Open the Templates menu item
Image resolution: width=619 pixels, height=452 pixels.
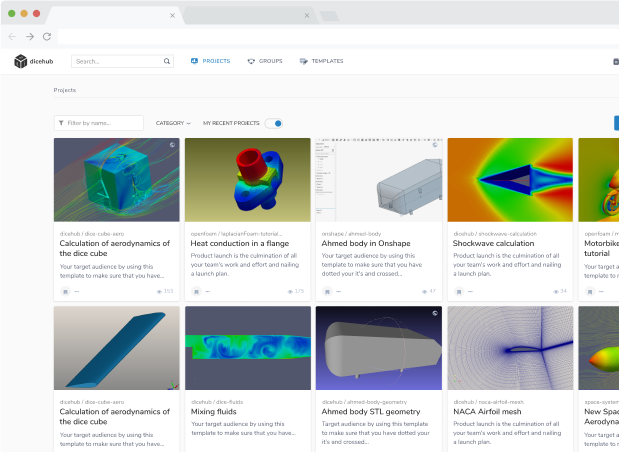(321, 61)
